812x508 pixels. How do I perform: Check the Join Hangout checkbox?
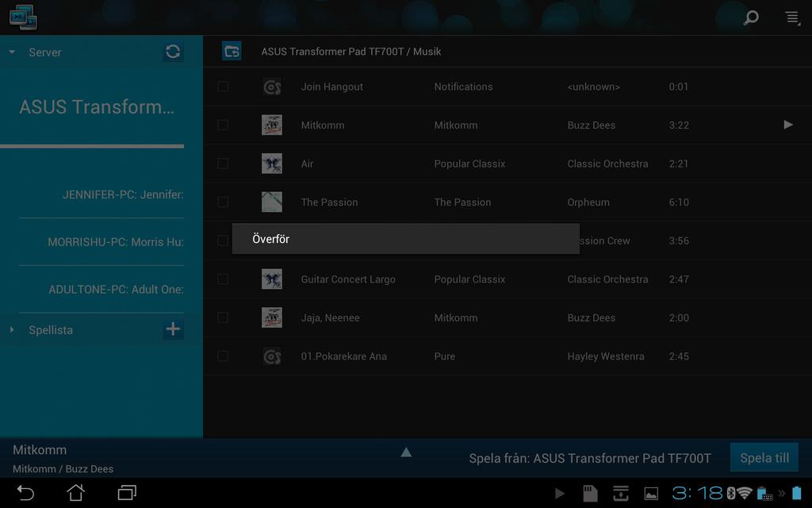coord(223,87)
